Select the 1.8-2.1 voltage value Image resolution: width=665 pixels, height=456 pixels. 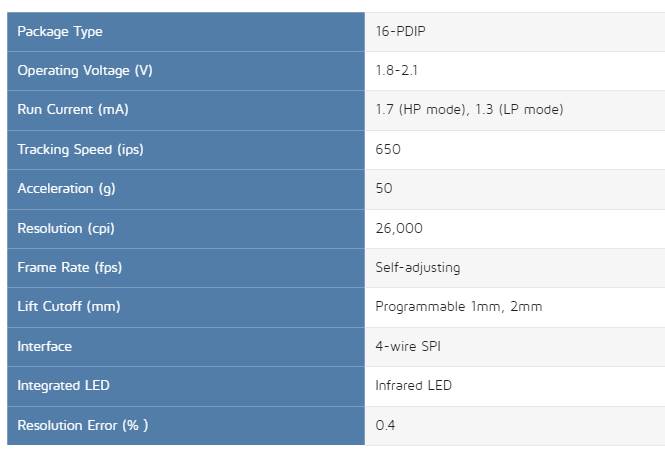pyautogui.click(x=397, y=70)
